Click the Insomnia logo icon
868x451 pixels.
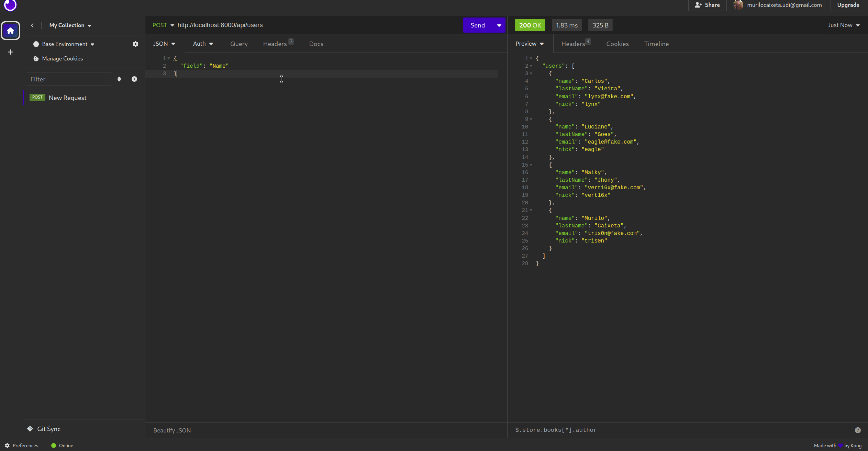[x=10, y=5]
